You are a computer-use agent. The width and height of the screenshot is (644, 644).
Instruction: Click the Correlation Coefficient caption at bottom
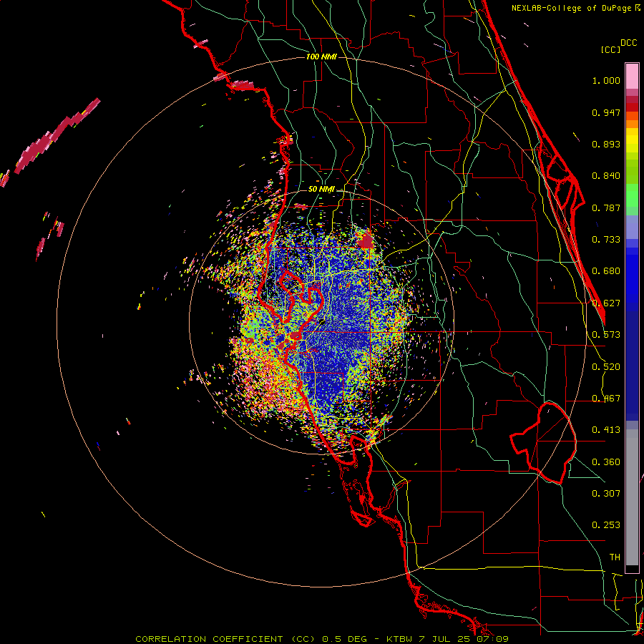pyautogui.click(x=322, y=639)
